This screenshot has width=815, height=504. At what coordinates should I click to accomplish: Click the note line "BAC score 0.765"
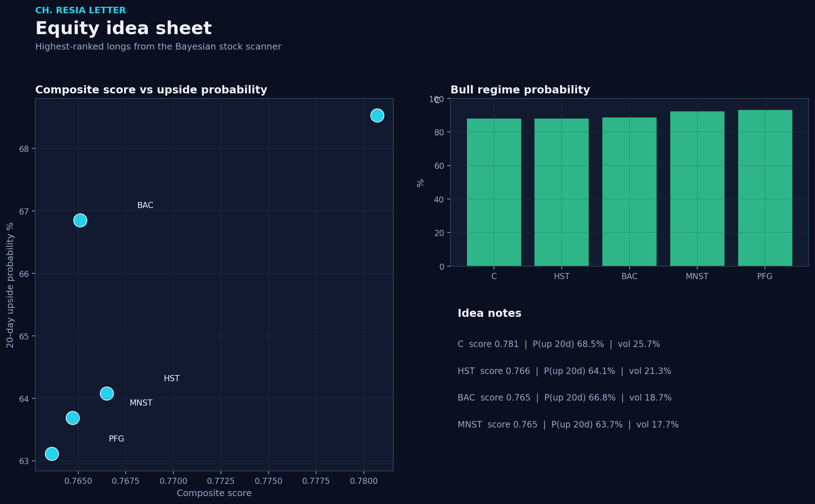click(x=565, y=398)
